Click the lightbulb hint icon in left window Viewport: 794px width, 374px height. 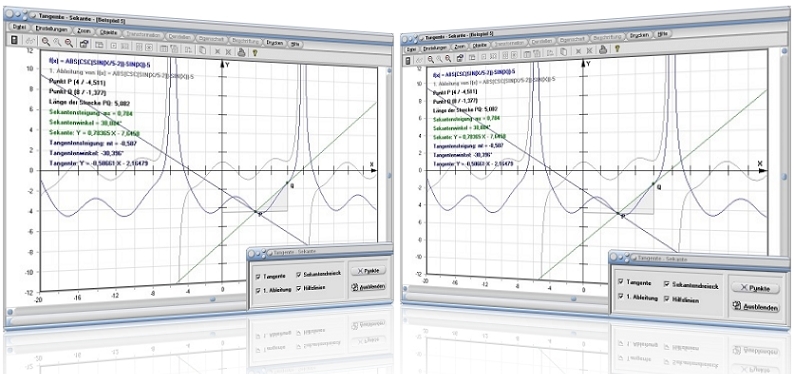coord(254,51)
